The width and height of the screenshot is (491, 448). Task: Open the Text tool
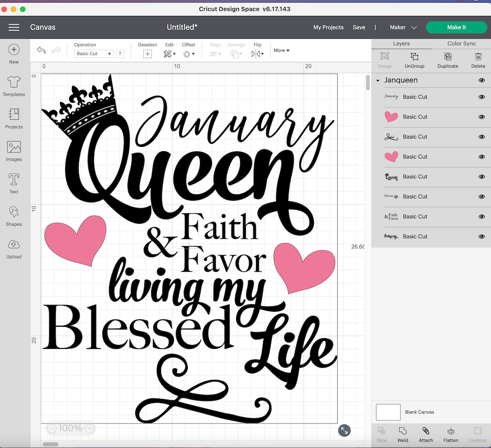click(x=13, y=183)
